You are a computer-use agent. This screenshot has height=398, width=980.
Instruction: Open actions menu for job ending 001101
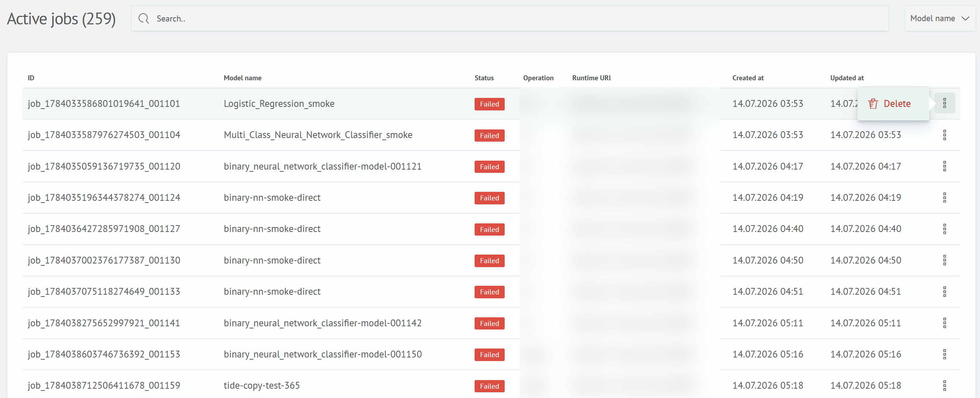pyautogui.click(x=944, y=103)
